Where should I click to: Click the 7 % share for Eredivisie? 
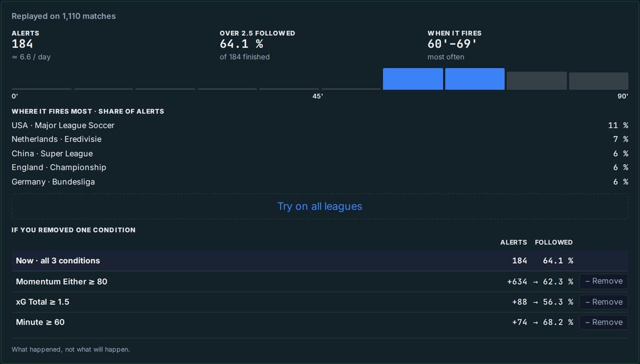click(620, 139)
